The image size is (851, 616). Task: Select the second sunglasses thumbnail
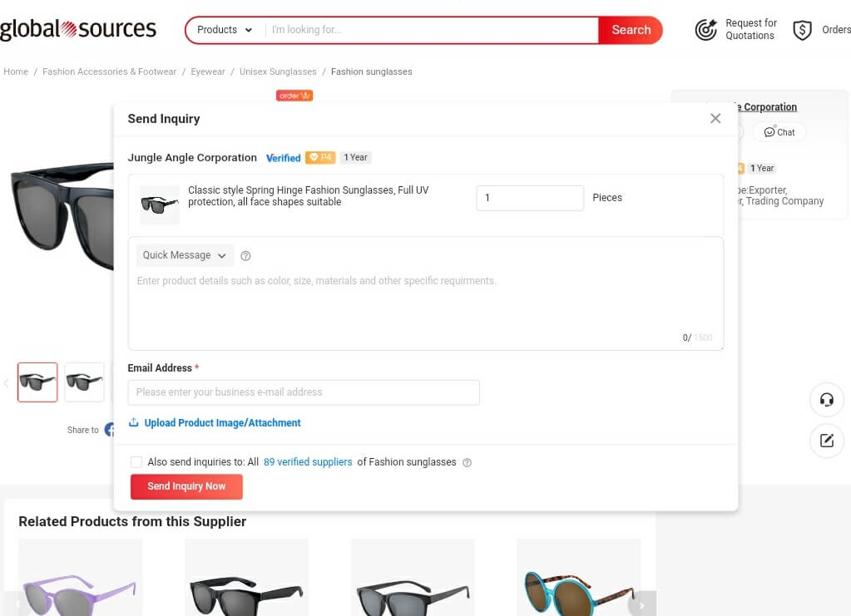tap(84, 382)
